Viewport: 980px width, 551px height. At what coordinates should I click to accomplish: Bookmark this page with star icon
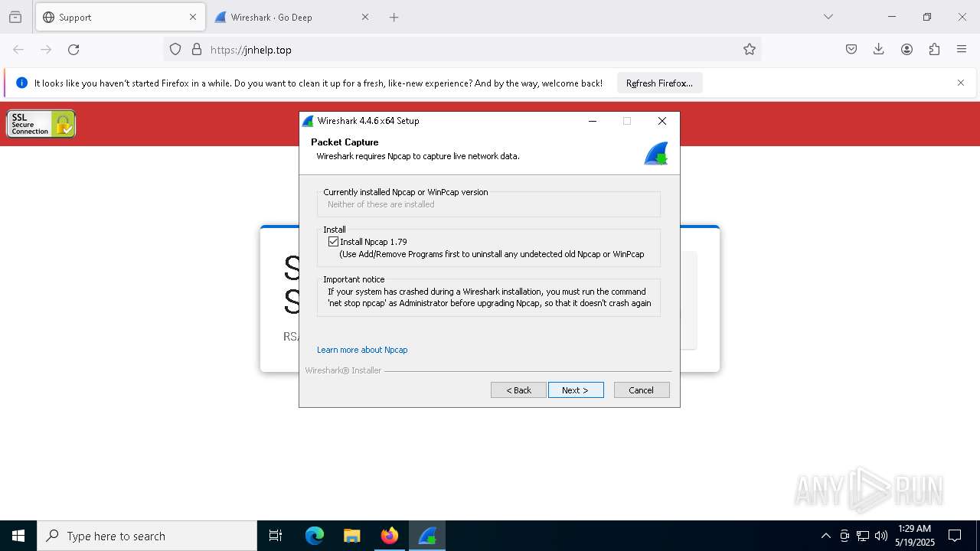[750, 50]
